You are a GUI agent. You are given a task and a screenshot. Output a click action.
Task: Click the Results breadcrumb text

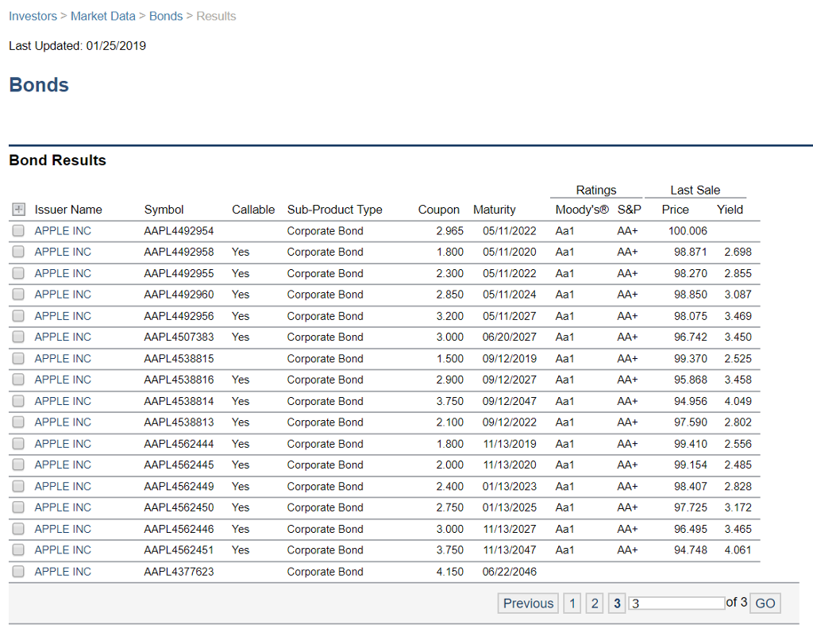pos(216,16)
